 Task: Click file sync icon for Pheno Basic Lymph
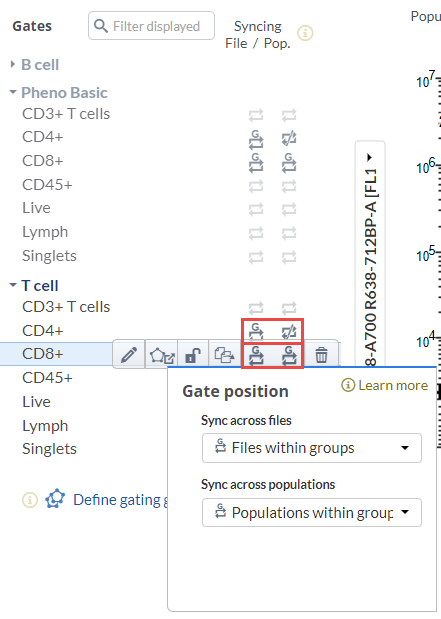(x=256, y=233)
